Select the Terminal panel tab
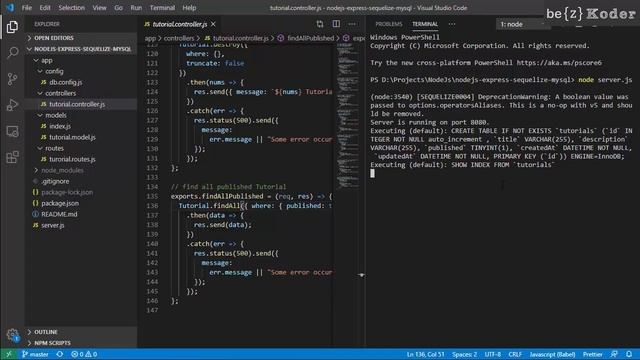The height and width of the screenshot is (360, 640). pyautogui.click(x=424, y=24)
